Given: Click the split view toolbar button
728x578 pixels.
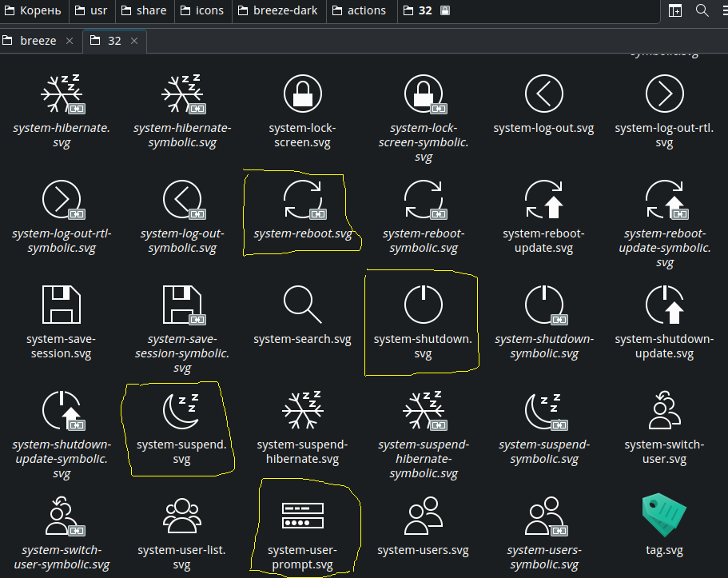Looking at the screenshot, I should click(x=676, y=10).
